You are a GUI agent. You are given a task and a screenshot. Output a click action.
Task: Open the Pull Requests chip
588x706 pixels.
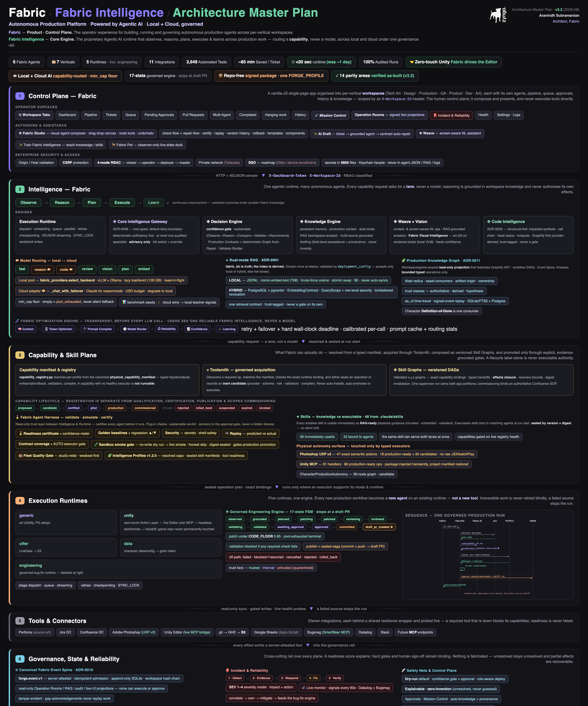193,115
